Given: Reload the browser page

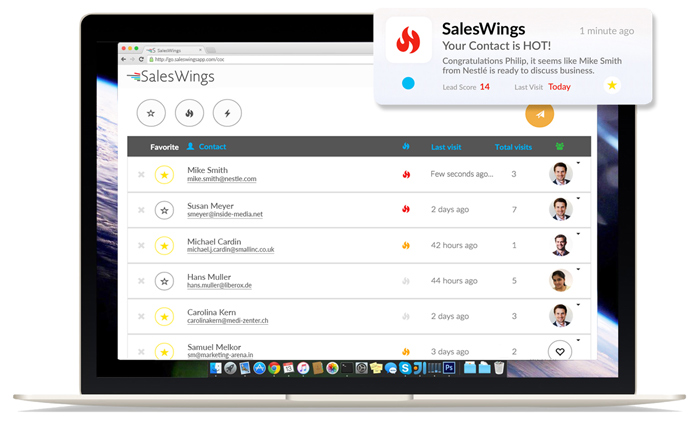Looking at the screenshot, I should pyautogui.click(x=141, y=59).
